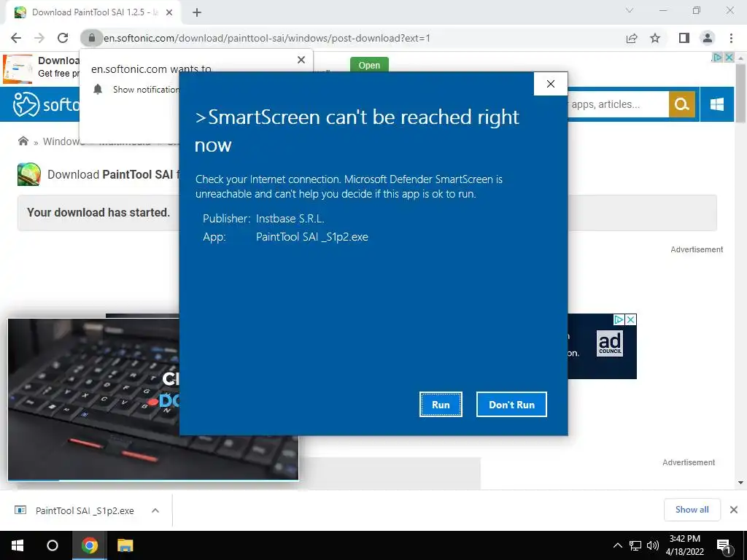Viewport: 747px width, 560px height.
Task: Click the Softonic logo
Action: click(x=45, y=104)
